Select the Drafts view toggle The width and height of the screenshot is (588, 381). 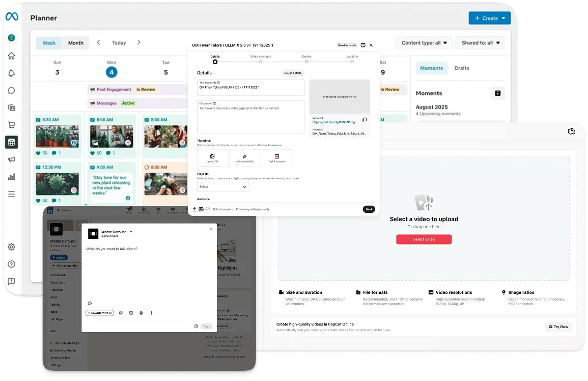(x=462, y=68)
